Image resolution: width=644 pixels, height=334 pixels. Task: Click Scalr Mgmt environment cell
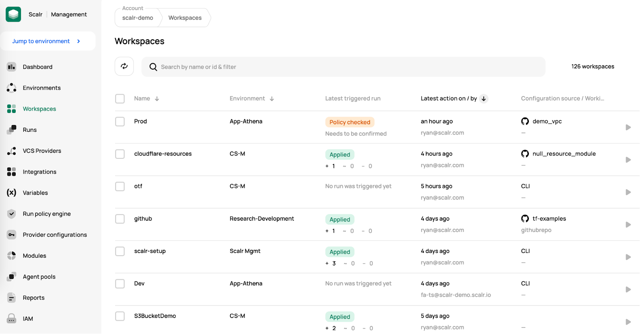245,251
